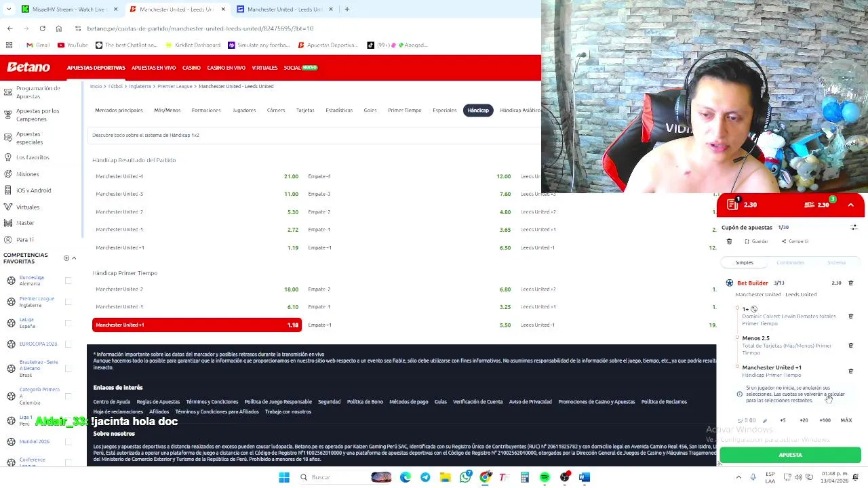Select the Hándicap market tab
The height and width of the screenshot is (488, 868).
pyautogui.click(x=478, y=110)
